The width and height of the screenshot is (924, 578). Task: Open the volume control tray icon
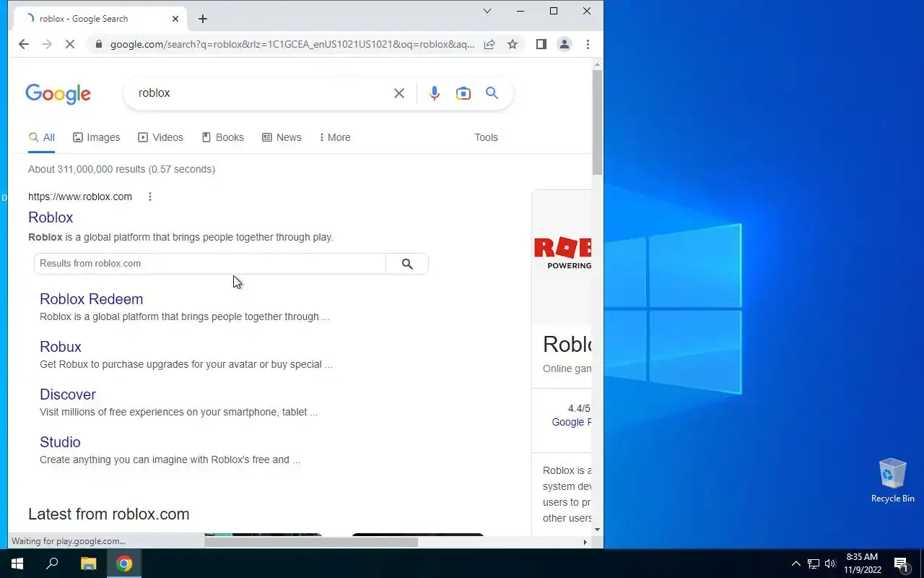[x=830, y=564]
